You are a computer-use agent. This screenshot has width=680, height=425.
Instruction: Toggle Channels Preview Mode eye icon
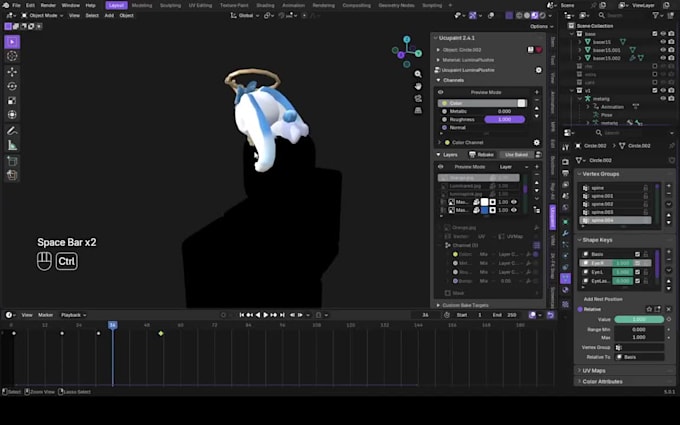441,92
